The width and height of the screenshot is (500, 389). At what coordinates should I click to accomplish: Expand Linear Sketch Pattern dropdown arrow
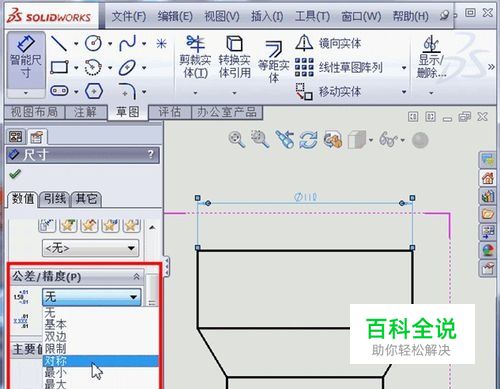point(404,68)
